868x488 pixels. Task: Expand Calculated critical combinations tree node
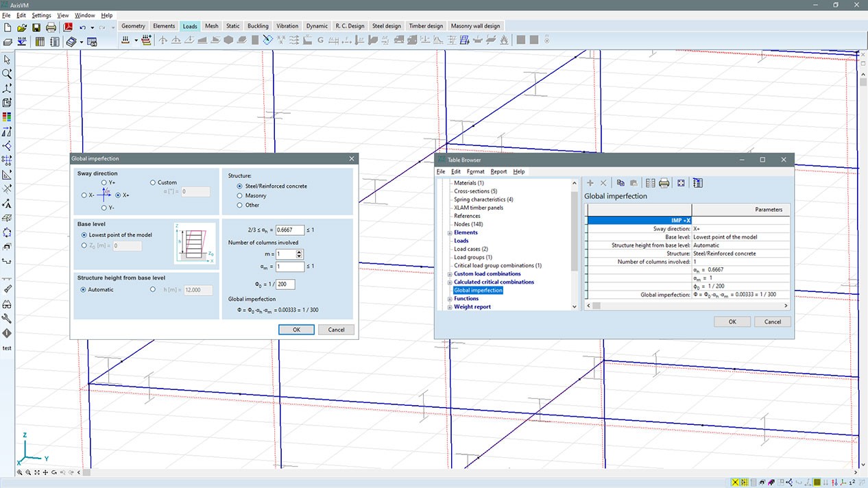click(450, 282)
